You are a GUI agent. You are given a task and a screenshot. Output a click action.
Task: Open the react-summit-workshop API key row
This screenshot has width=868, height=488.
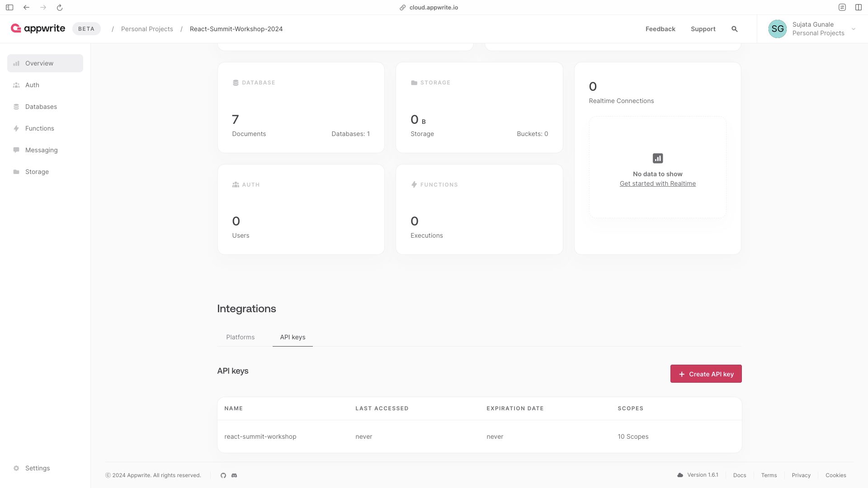pyautogui.click(x=260, y=436)
